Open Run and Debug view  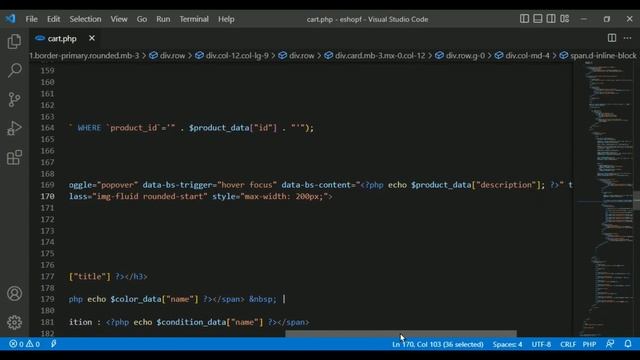pos(14,128)
